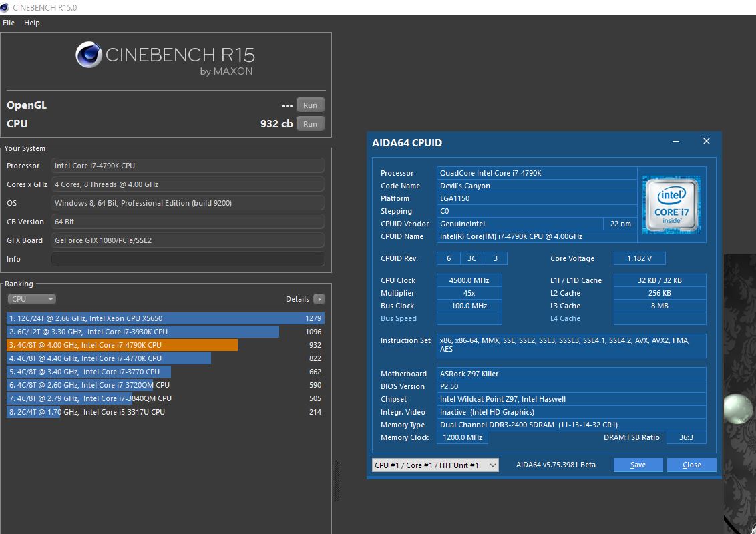
Task: Select the Intel Core i5-3317U ranking row
Action: click(166, 412)
